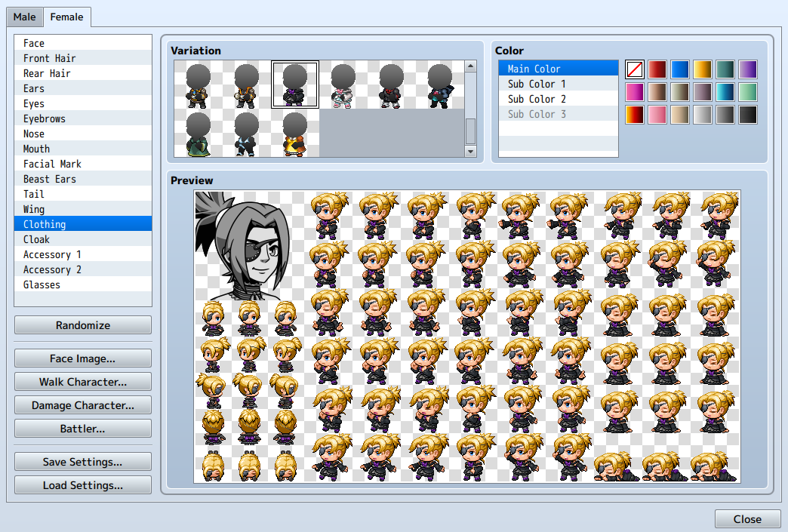Select the mint green color swatch

748,92
